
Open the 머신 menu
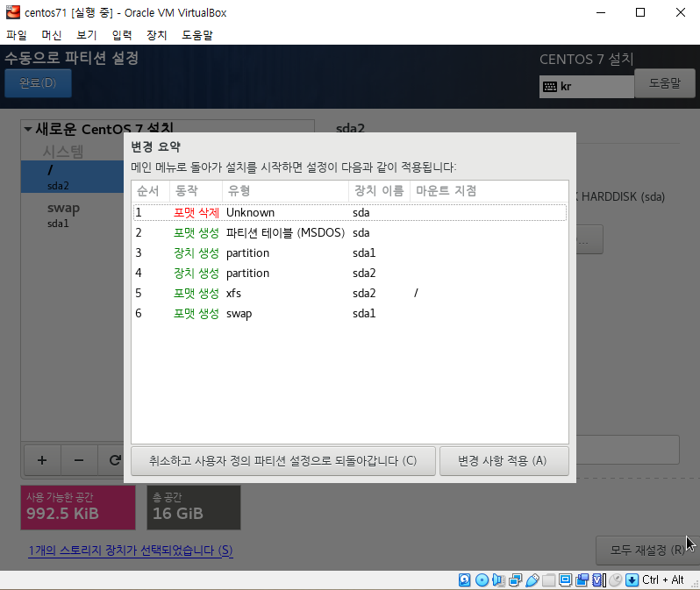(52, 35)
